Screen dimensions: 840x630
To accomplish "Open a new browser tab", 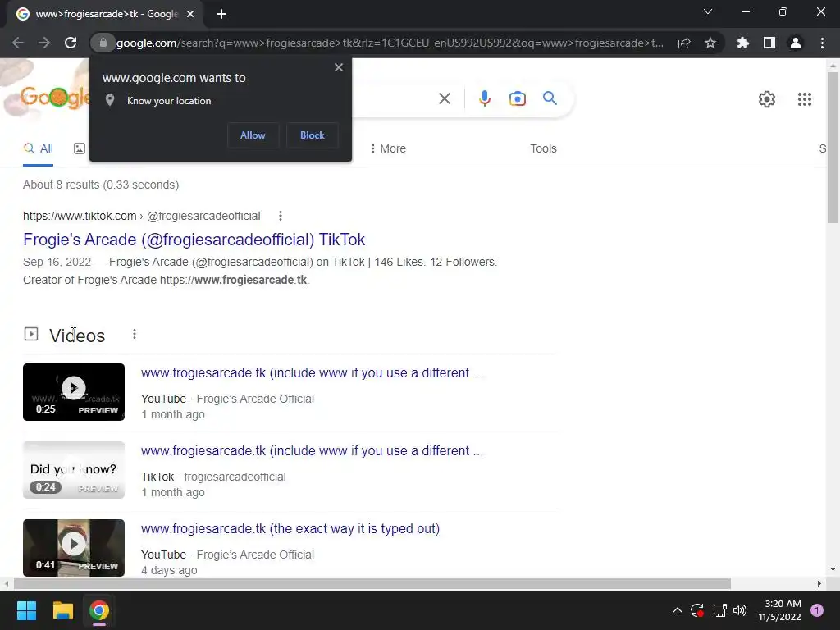I will point(221,14).
